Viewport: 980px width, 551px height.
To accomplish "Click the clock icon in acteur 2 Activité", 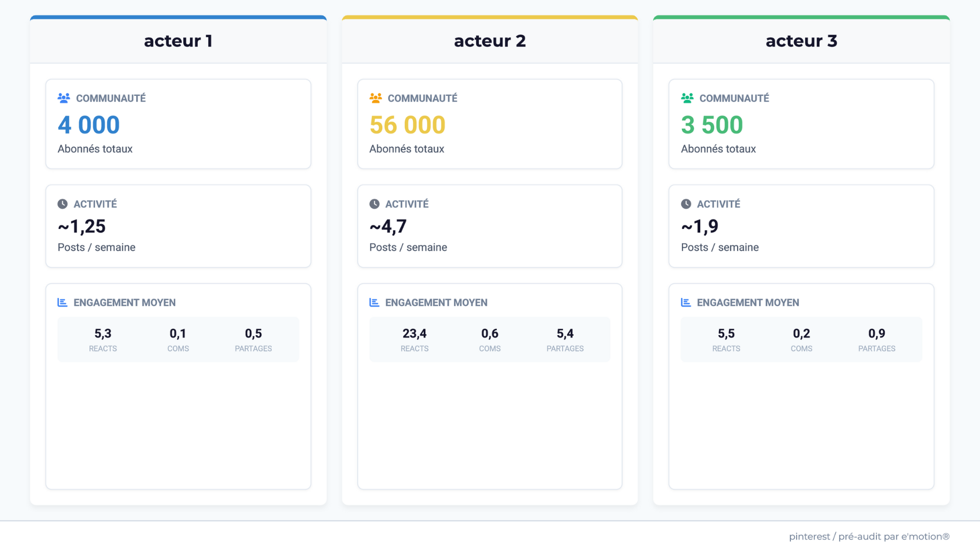I will 374,204.
